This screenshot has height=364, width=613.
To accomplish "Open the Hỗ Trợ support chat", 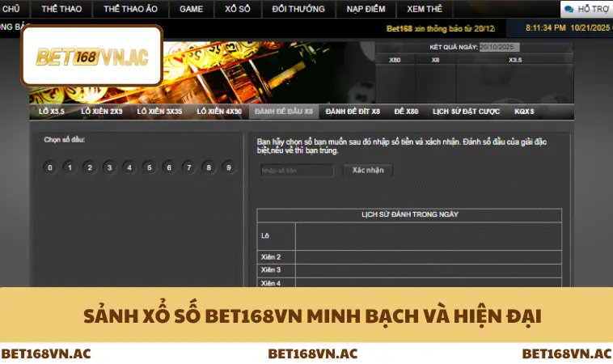I will pos(586,9).
